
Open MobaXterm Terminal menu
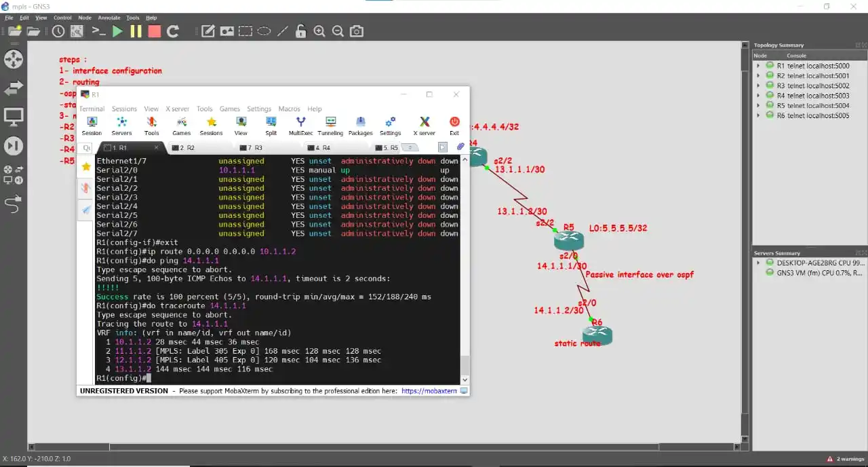[92, 109]
